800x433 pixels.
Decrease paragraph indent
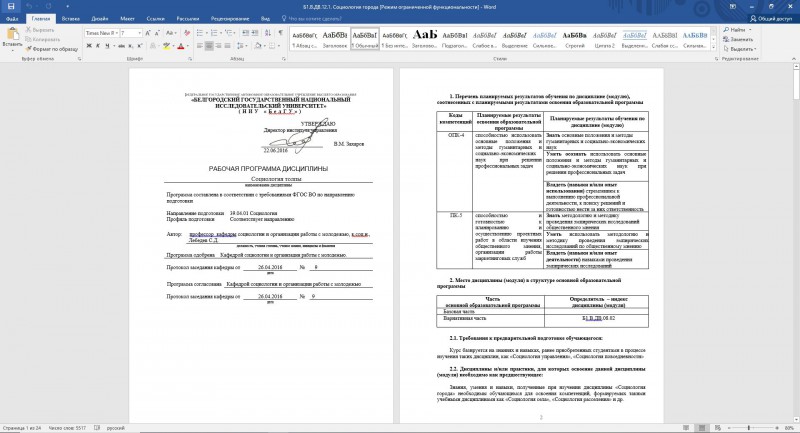tap(245, 33)
